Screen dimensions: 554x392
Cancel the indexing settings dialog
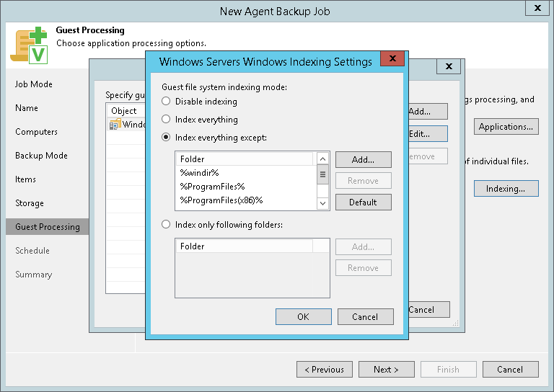(365, 316)
